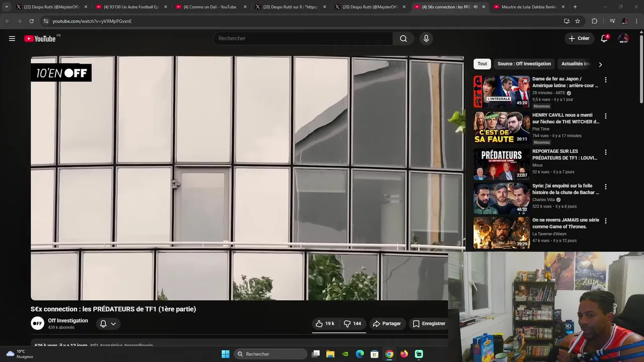Open the Syrie 46:32 video thumbnail
The height and width of the screenshot is (362, 644).
tap(502, 198)
